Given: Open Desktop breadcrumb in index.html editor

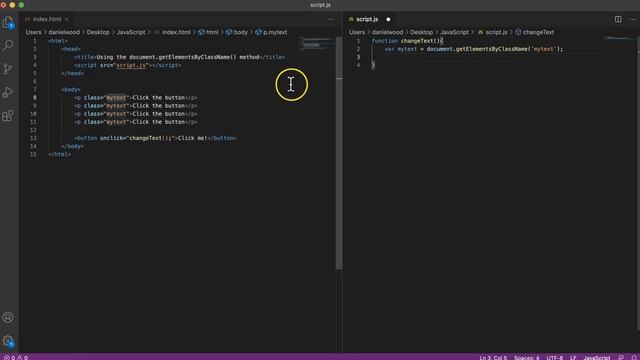Looking at the screenshot, I should point(98,32).
